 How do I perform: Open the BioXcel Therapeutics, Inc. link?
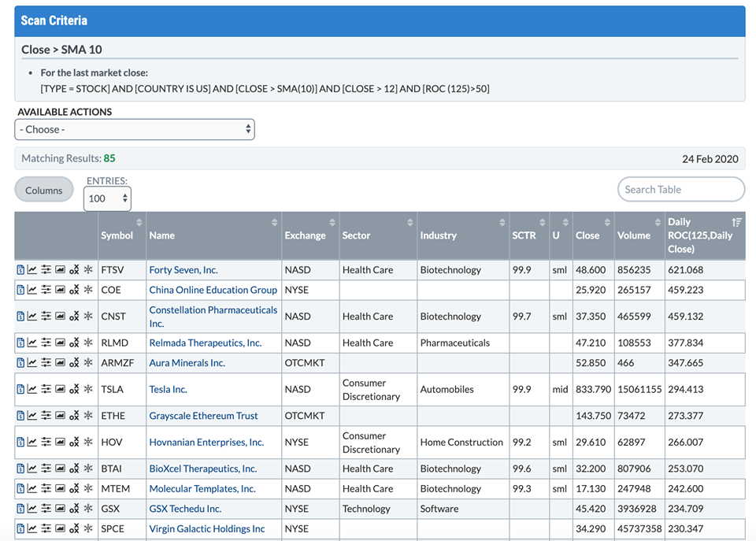tap(203, 469)
